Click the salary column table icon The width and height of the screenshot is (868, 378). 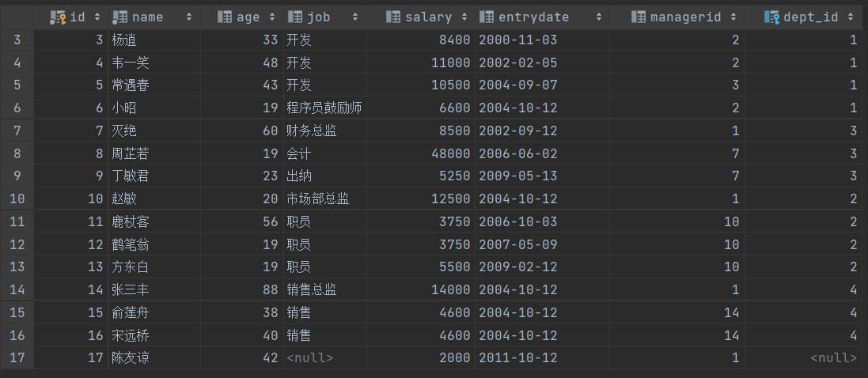(393, 17)
